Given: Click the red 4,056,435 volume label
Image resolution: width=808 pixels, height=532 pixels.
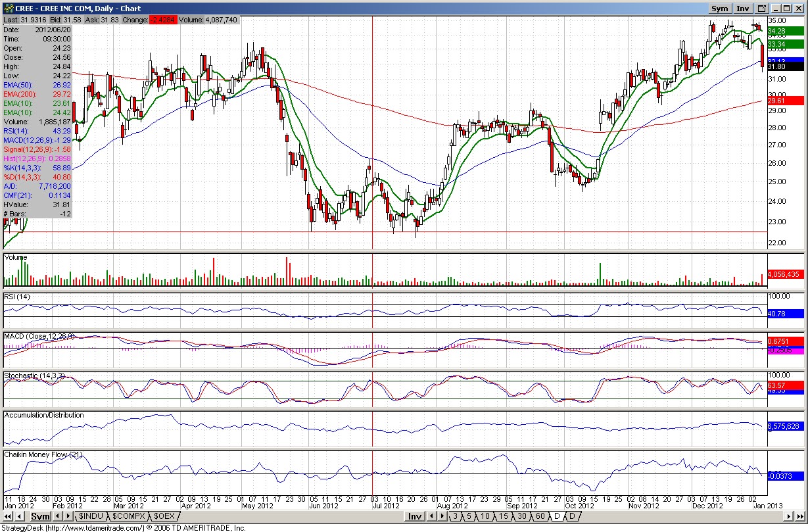Looking at the screenshot, I should (x=786, y=274).
